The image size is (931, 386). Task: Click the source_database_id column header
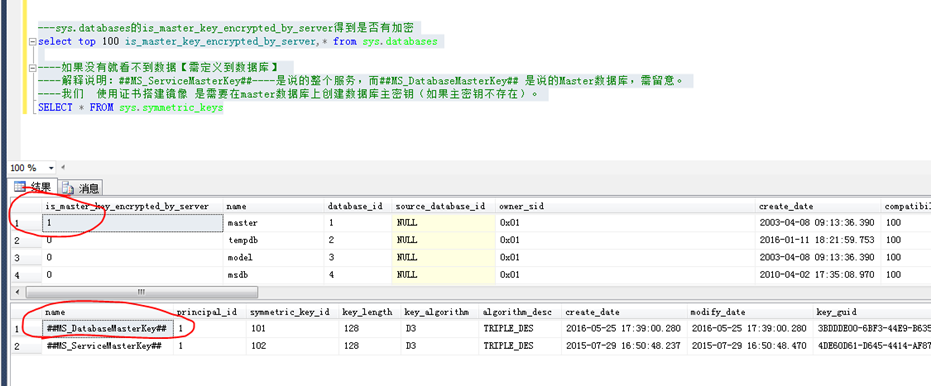click(x=444, y=206)
